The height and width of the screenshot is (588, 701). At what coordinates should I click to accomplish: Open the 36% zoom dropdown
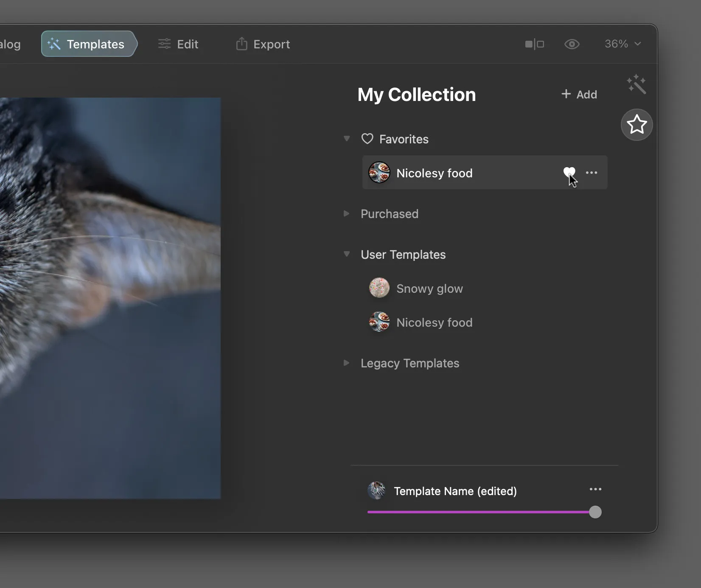pyautogui.click(x=622, y=44)
